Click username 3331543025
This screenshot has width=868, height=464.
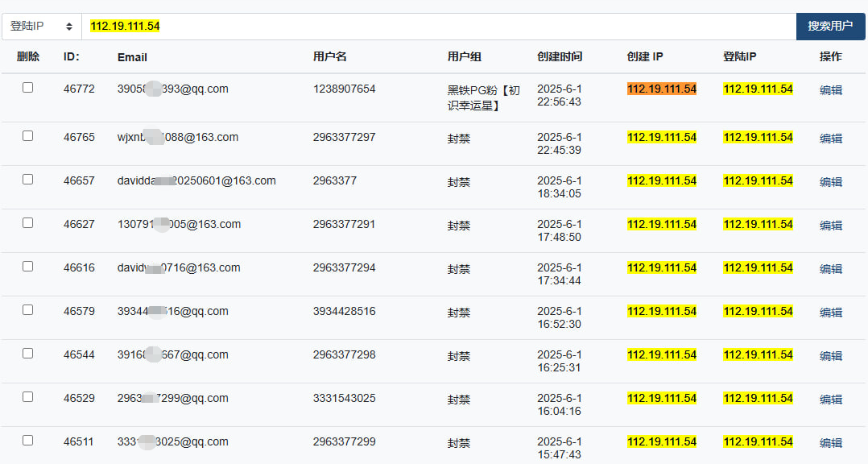pyautogui.click(x=345, y=398)
